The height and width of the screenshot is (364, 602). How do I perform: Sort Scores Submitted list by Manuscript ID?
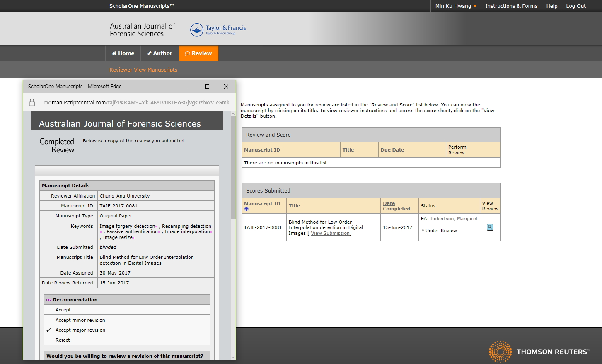[262, 204]
